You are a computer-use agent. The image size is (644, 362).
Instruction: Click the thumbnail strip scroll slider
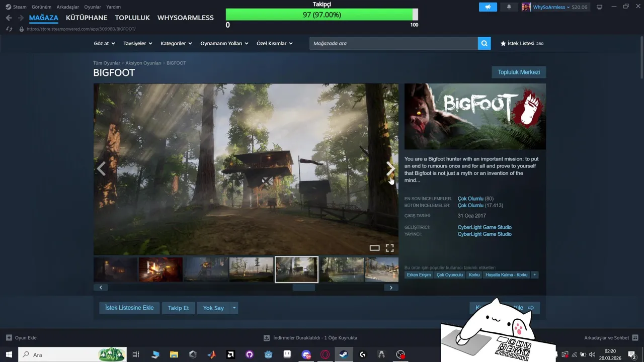(x=304, y=288)
